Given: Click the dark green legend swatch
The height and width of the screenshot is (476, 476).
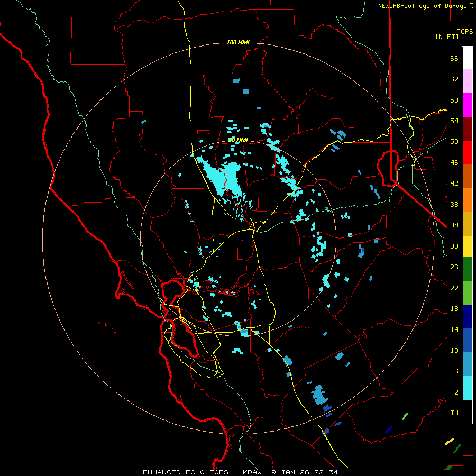Looking at the screenshot, I should point(467,269).
